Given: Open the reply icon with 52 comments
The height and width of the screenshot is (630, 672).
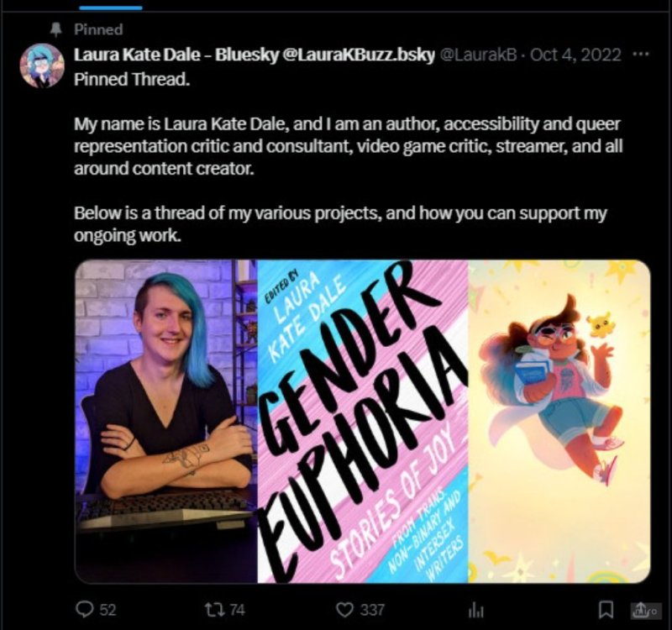Looking at the screenshot, I should pyautogui.click(x=84, y=609).
